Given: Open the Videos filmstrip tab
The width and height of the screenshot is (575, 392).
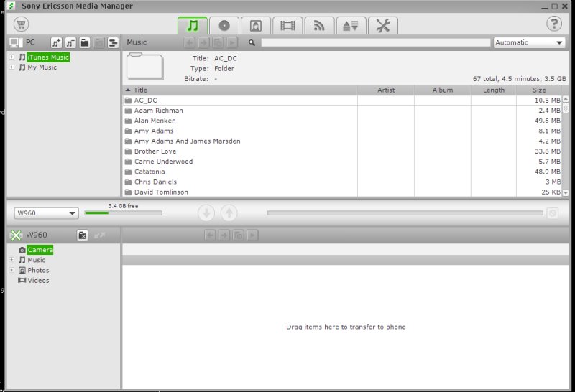Looking at the screenshot, I should 287,26.
